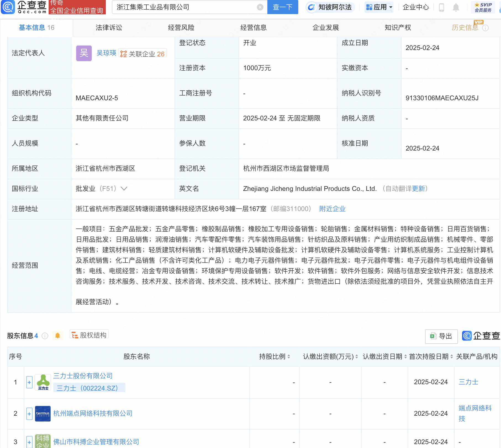Click taxpayer ID 91330106MAECAXU25J

coord(442,98)
